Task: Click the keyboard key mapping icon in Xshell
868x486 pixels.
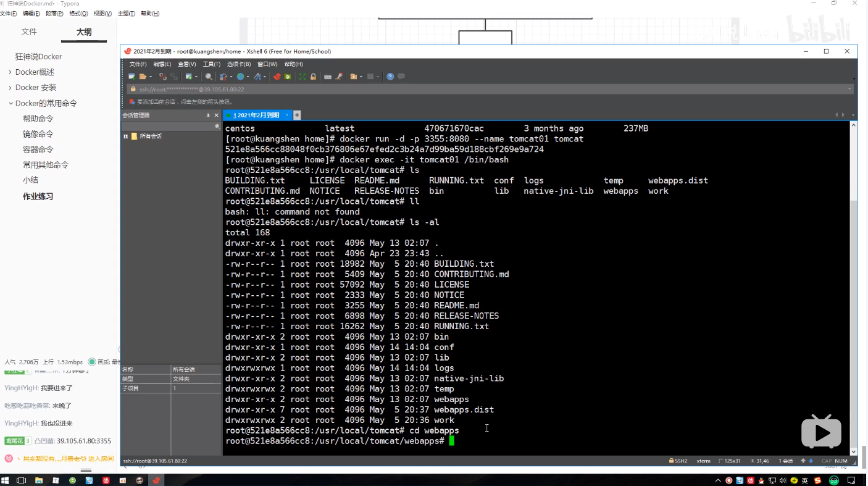Action: tap(328, 77)
